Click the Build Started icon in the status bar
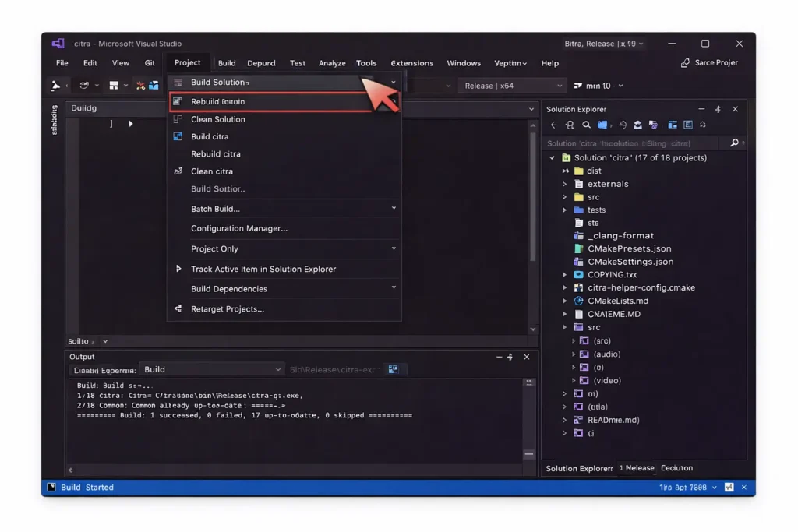This screenshot has width=798, height=532. tap(51, 487)
